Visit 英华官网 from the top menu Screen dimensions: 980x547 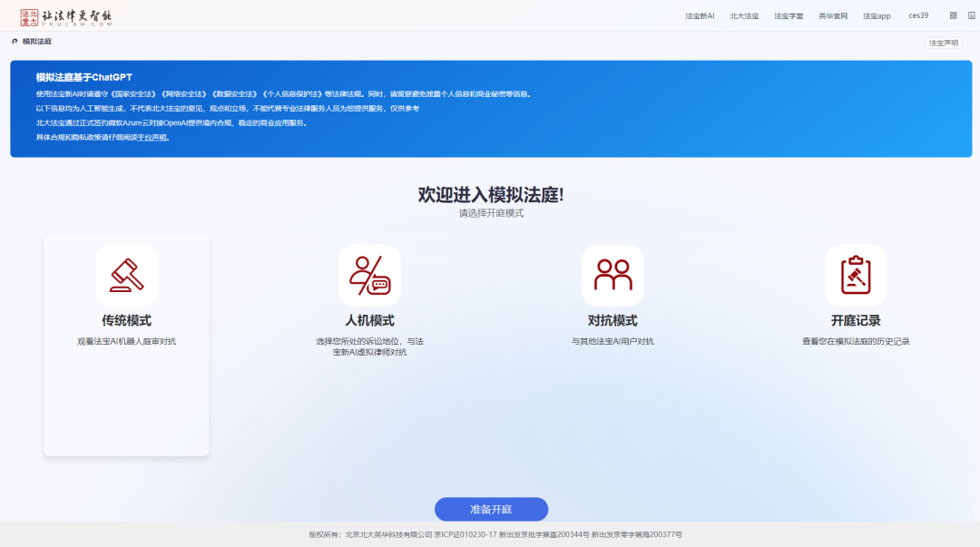coord(832,16)
